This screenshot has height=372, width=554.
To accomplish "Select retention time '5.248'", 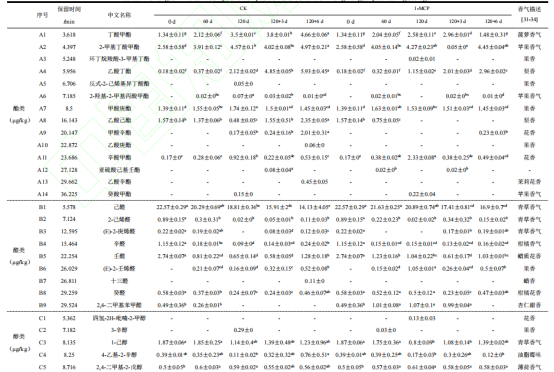I will 69,59.
